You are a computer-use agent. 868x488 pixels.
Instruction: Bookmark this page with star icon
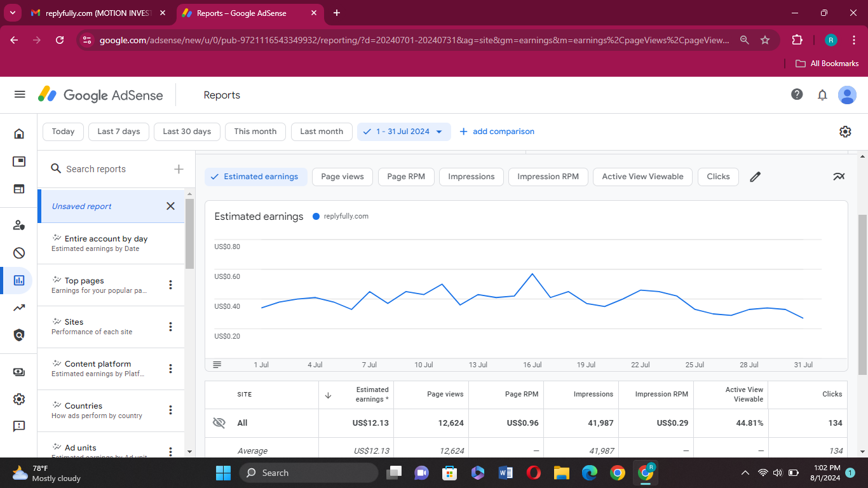(x=765, y=40)
